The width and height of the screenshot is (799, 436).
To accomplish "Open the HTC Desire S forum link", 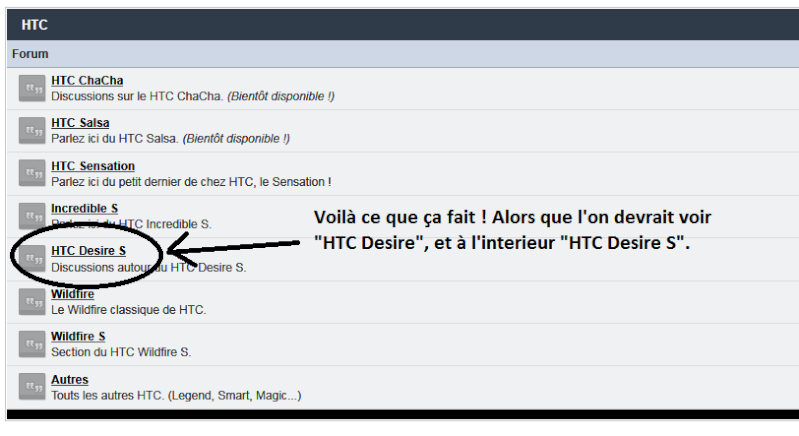I will pyautogui.click(x=89, y=251).
